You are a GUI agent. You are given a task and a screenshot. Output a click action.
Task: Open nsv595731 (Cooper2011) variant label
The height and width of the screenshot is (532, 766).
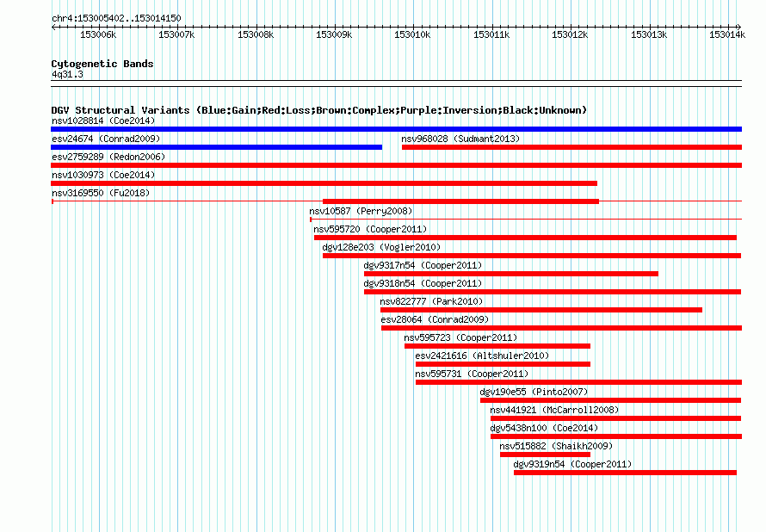[472, 374]
